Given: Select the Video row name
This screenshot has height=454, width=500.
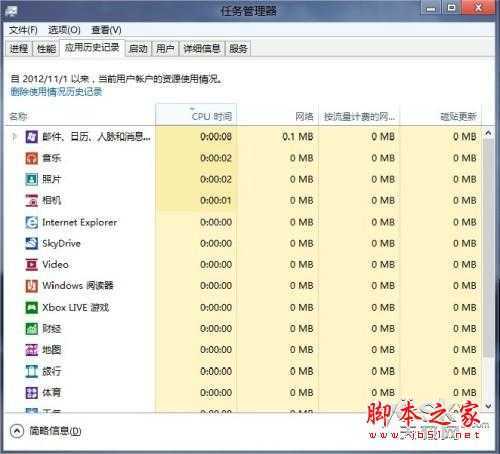Looking at the screenshot, I should [55, 265].
